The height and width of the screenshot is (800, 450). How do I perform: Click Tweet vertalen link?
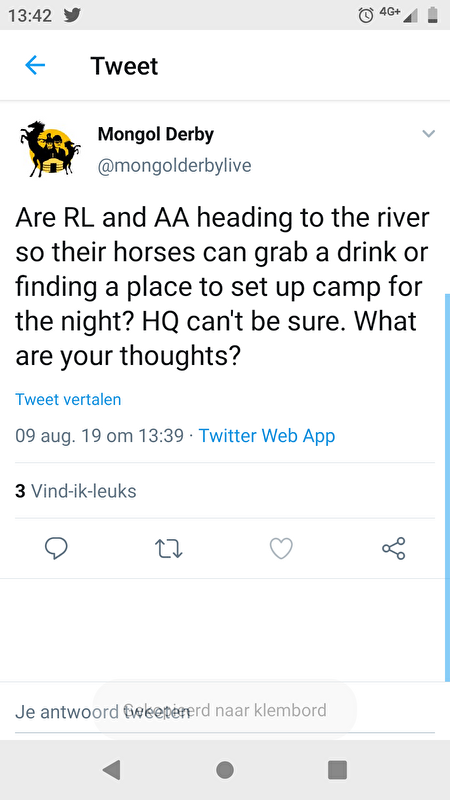[68, 399]
